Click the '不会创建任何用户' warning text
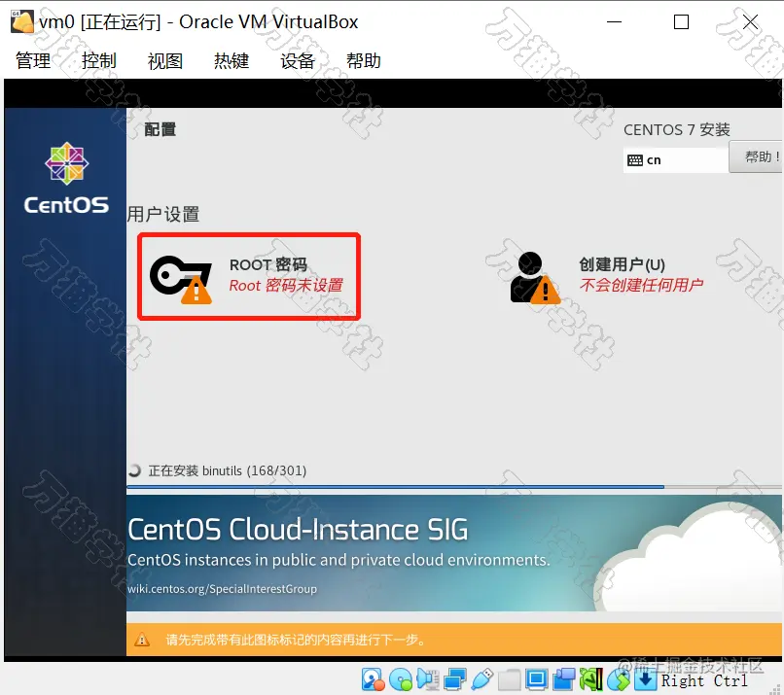 tap(642, 285)
